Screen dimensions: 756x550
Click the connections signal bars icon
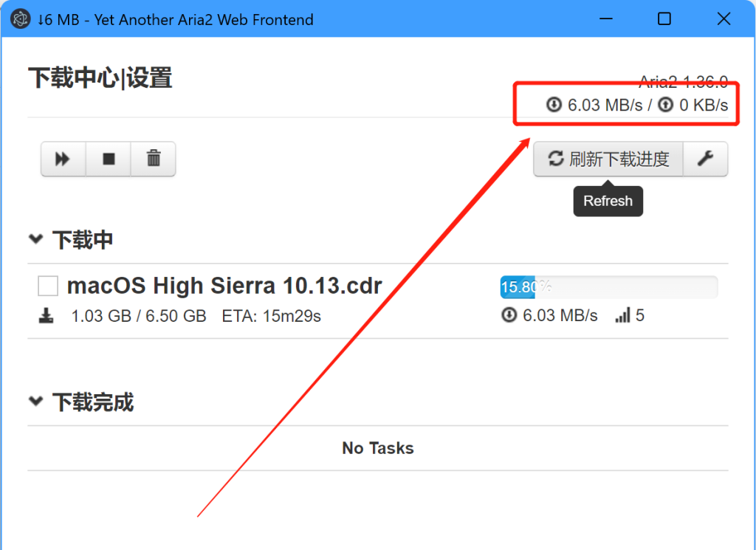622,316
